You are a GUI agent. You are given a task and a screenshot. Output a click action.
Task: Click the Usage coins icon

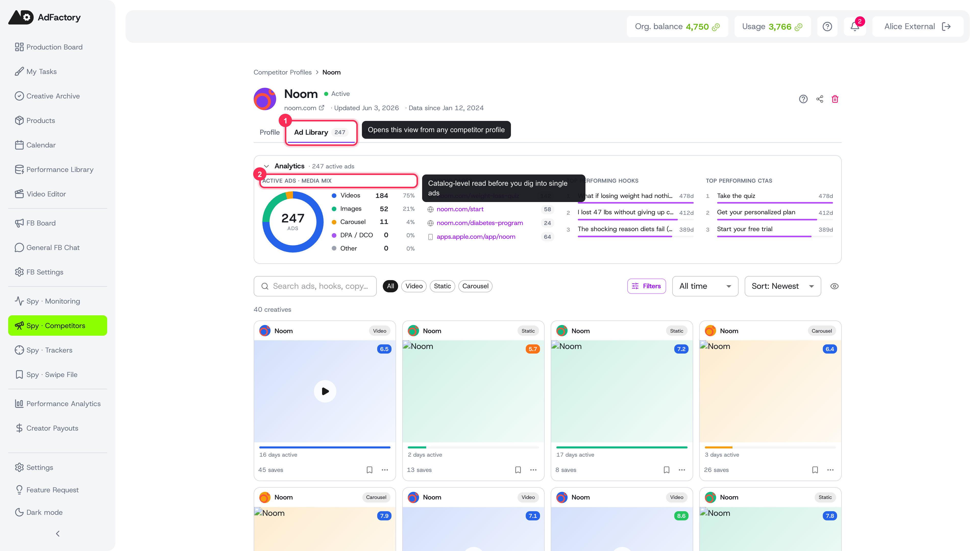tap(799, 27)
